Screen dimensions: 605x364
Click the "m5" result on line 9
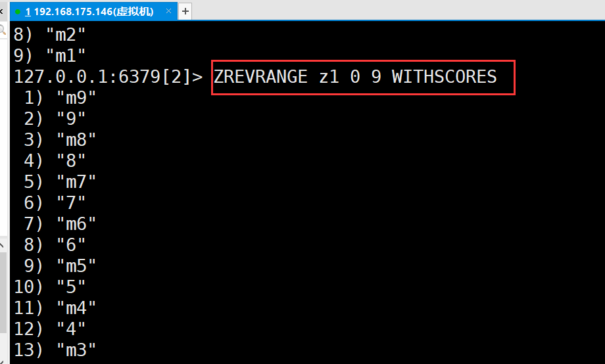point(76,266)
